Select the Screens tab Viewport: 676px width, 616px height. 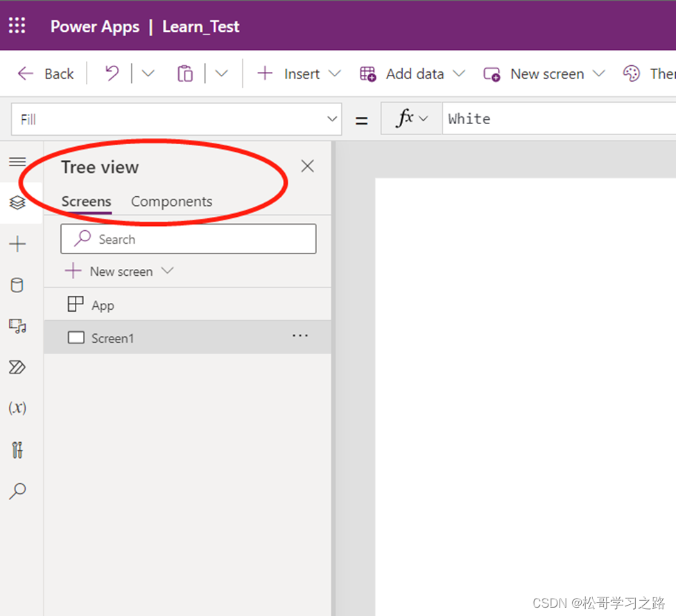86,201
